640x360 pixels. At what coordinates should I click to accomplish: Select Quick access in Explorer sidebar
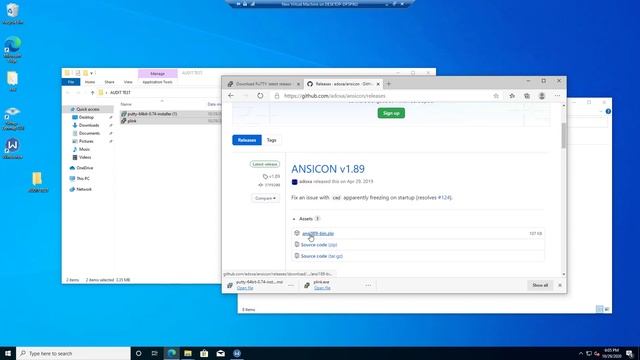[x=88, y=109]
